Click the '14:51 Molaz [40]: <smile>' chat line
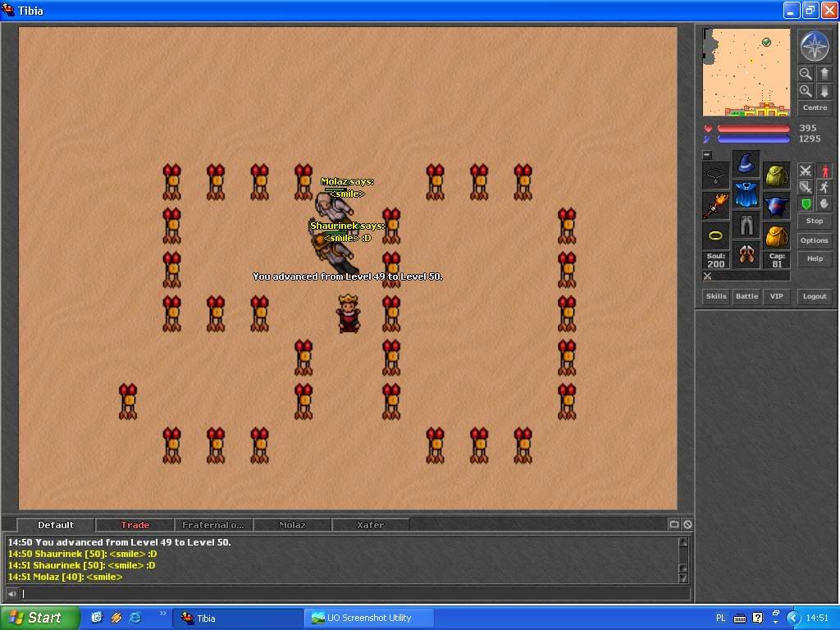 point(66,577)
